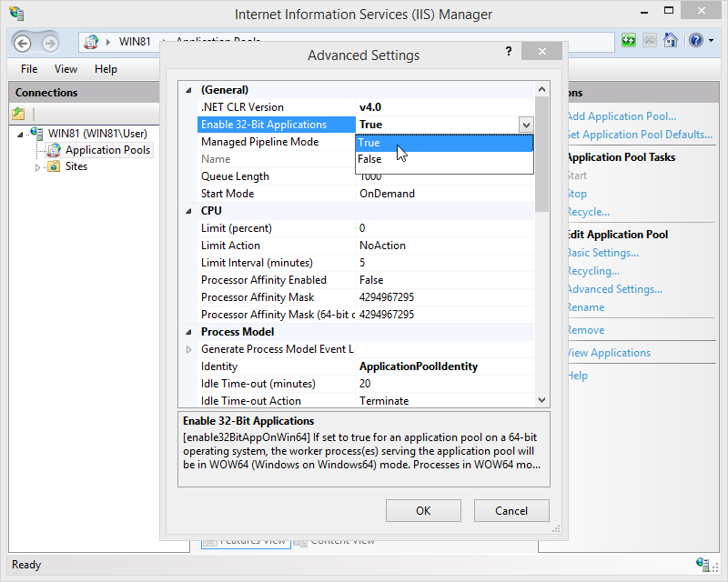Expand Generate Process Model Event Log entry
Screen dimensions: 728x582
coord(188,349)
